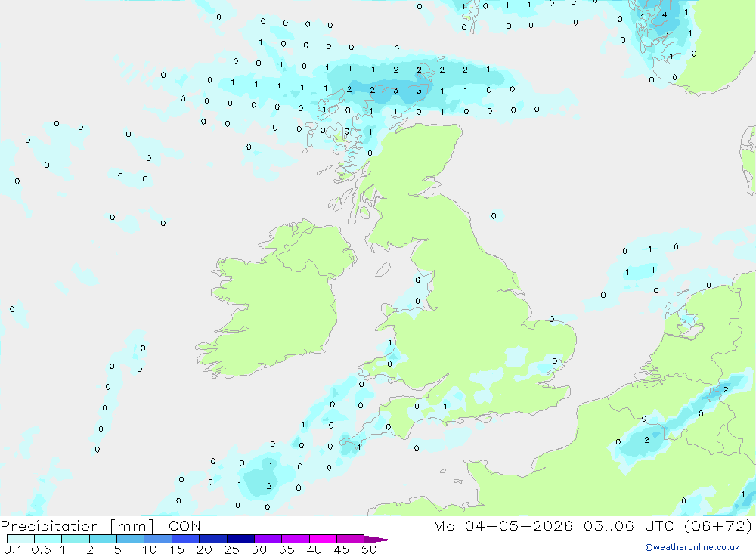The height and width of the screenshot is (554, 756).
Task: Select the 1–2 mm legend swatch
Action: (x=75, y=539)
